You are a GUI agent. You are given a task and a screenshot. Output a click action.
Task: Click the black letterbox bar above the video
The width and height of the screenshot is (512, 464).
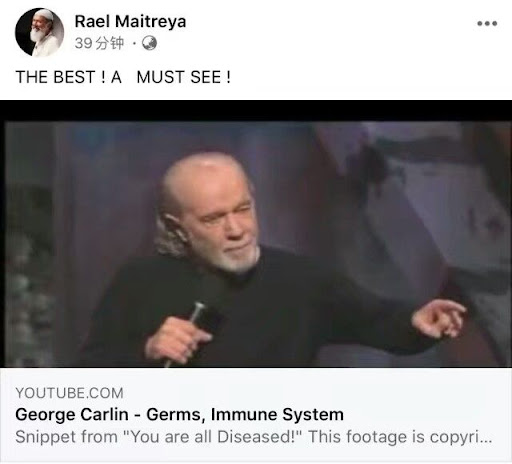click(x=256, y=110)
